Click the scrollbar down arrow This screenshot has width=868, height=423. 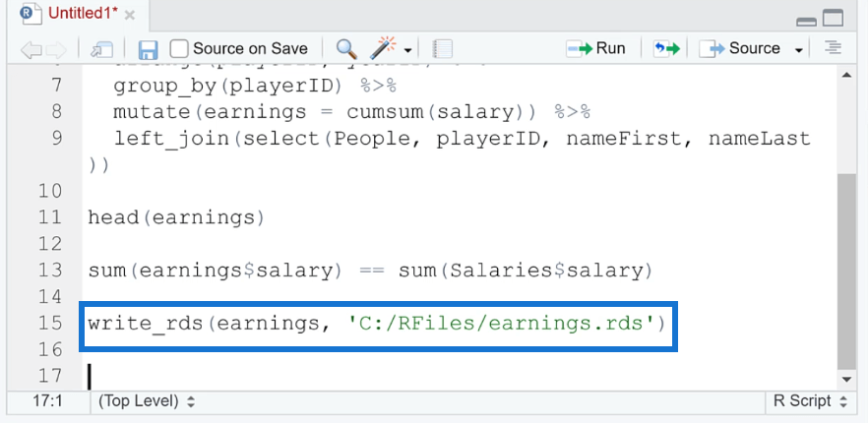(846, 380)
